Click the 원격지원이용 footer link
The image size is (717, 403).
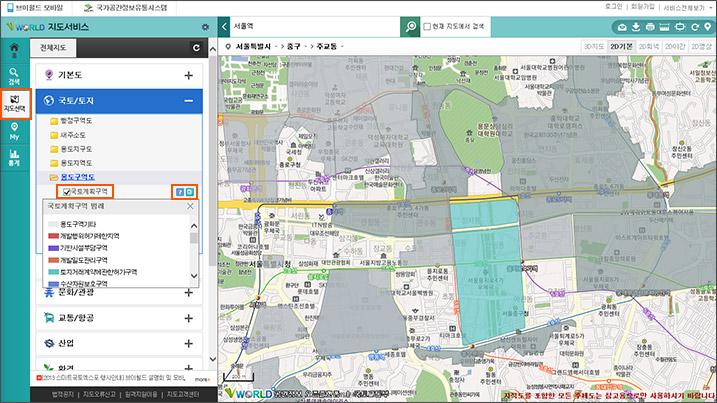(141, 394)
